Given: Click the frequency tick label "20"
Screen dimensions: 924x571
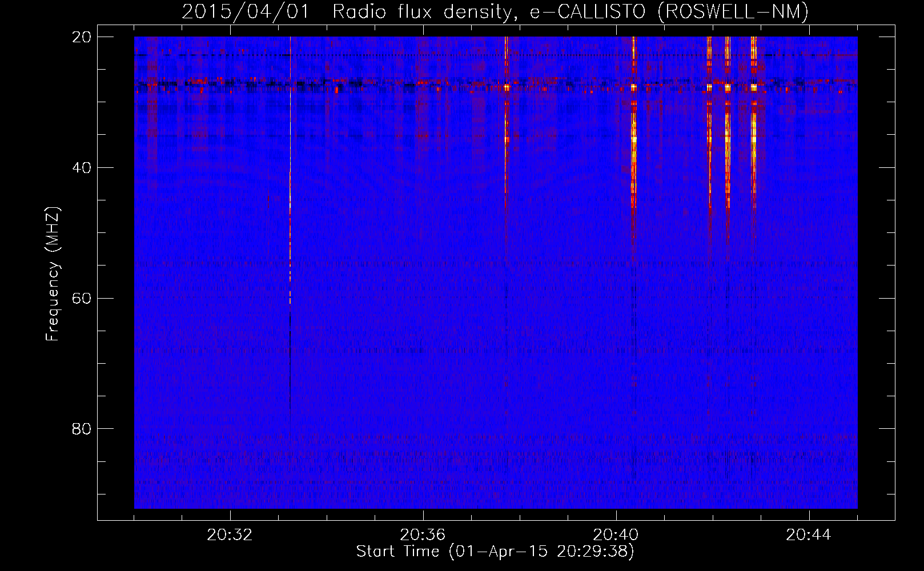Looking at the screenshot, I should coord(82,37).
